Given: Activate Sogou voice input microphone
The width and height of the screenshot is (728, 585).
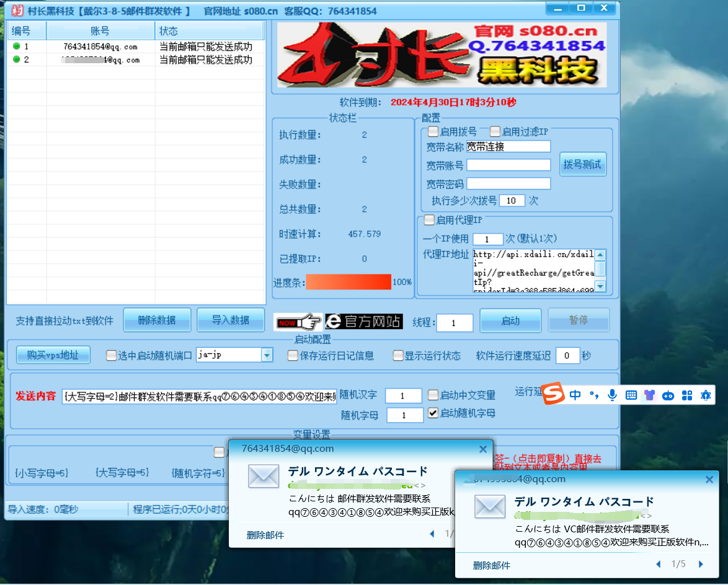Looking at the screenshot, I should (613, 395).
